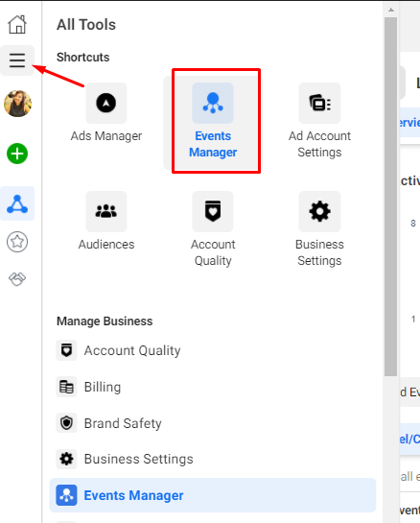Open the star custom conversions icon
Viewport: 420px width, 523px height.
pyautogui.click(x=17, y=242)
